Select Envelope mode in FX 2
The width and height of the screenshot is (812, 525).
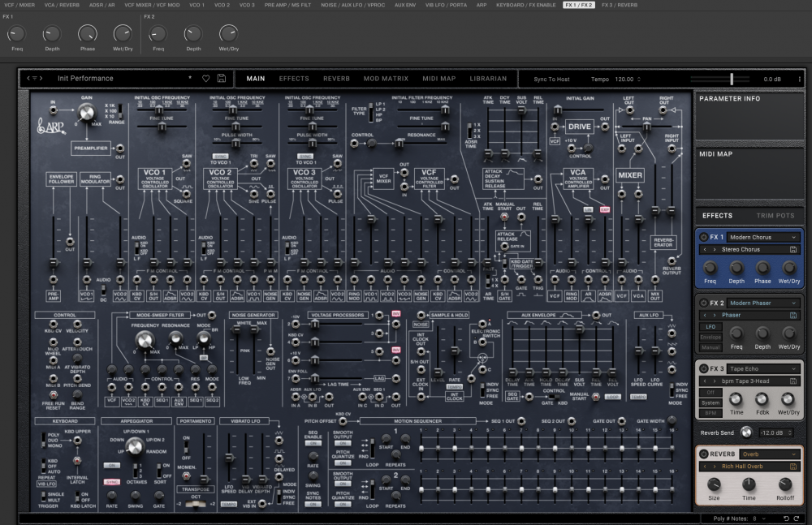coord(710,337)
